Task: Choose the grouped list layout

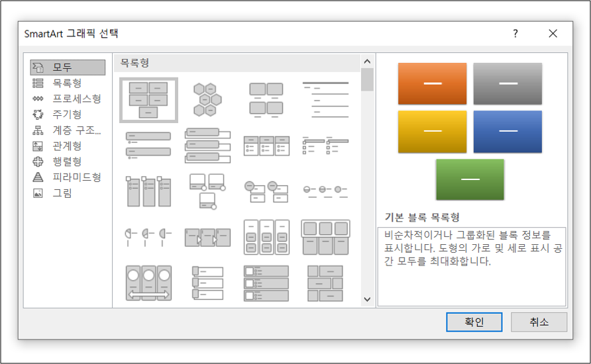Action: point(266,238)
